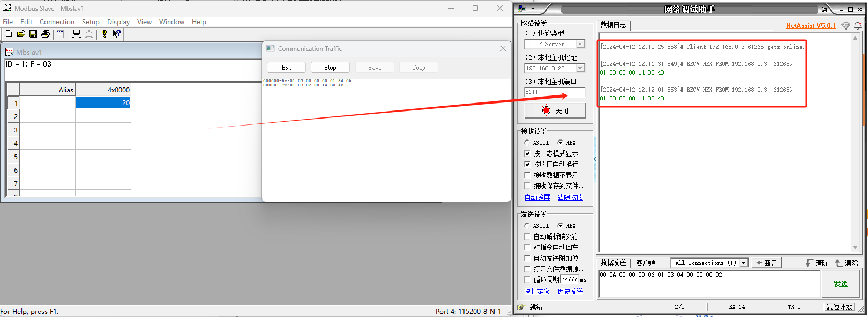Open the local host address 192.168.0.201 dropdown

pyautogui.click(x=580, y=68)
